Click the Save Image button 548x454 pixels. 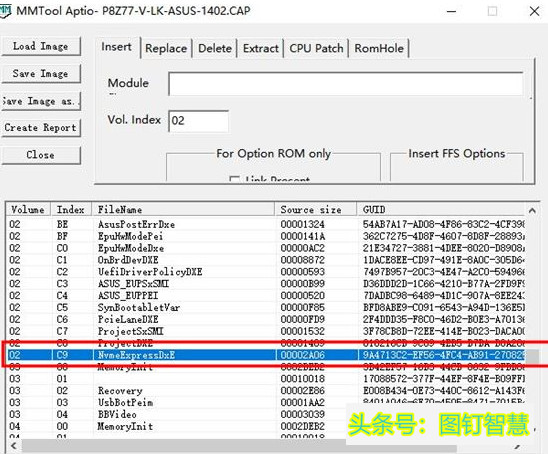point(41,73)
